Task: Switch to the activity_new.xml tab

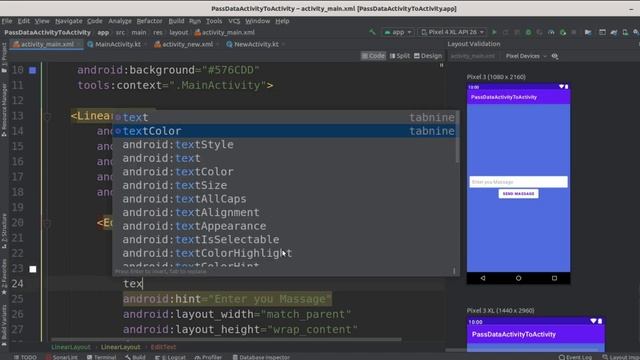Action: click(x=187, y=44)
